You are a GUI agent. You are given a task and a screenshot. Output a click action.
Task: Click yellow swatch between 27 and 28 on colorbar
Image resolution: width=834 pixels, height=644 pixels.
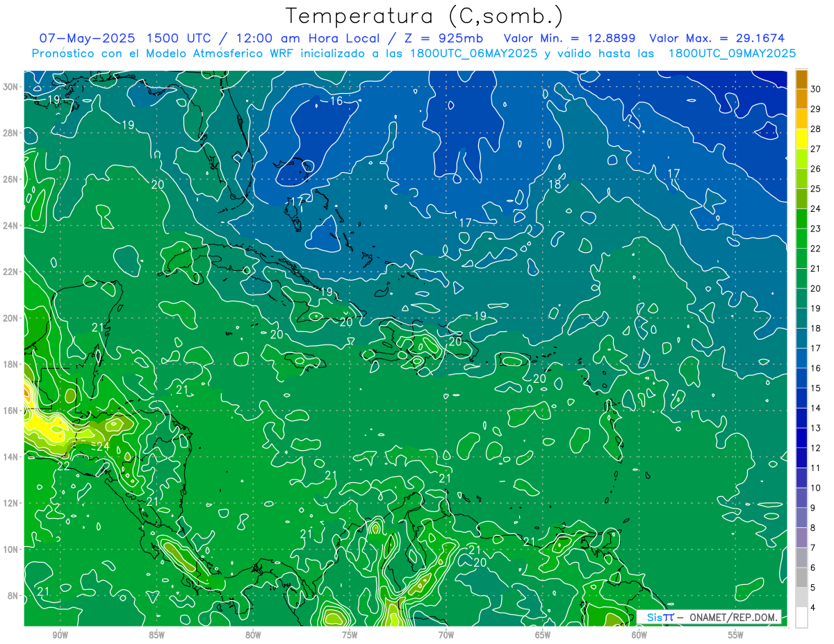(801, 139)
